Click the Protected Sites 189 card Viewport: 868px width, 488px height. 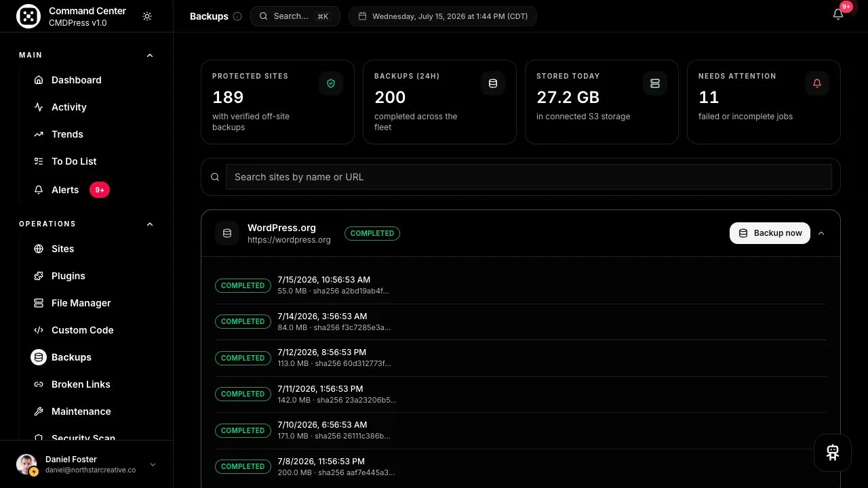coord(277,102)
